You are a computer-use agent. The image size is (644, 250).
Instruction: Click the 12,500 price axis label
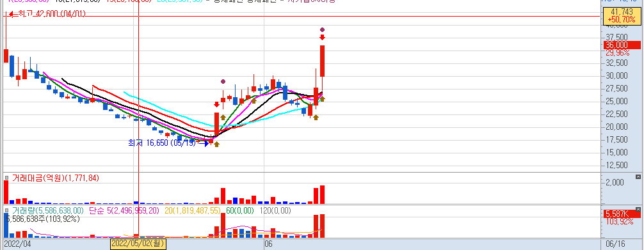click(616, 165)
